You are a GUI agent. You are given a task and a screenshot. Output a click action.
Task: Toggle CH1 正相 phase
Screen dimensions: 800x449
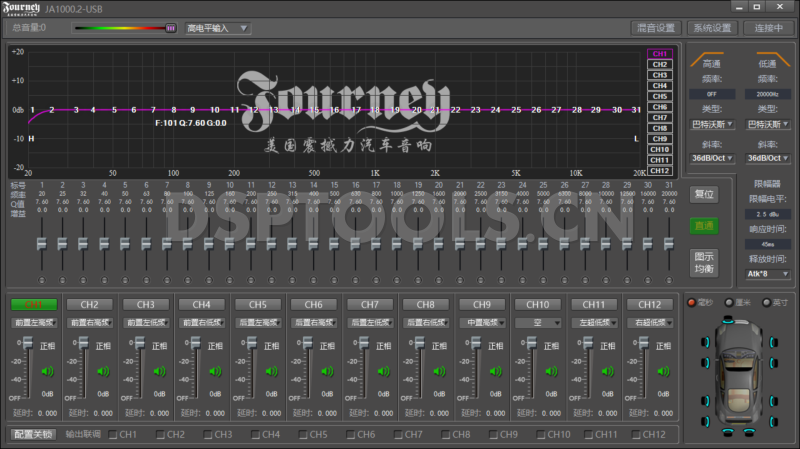pos(47,346)
